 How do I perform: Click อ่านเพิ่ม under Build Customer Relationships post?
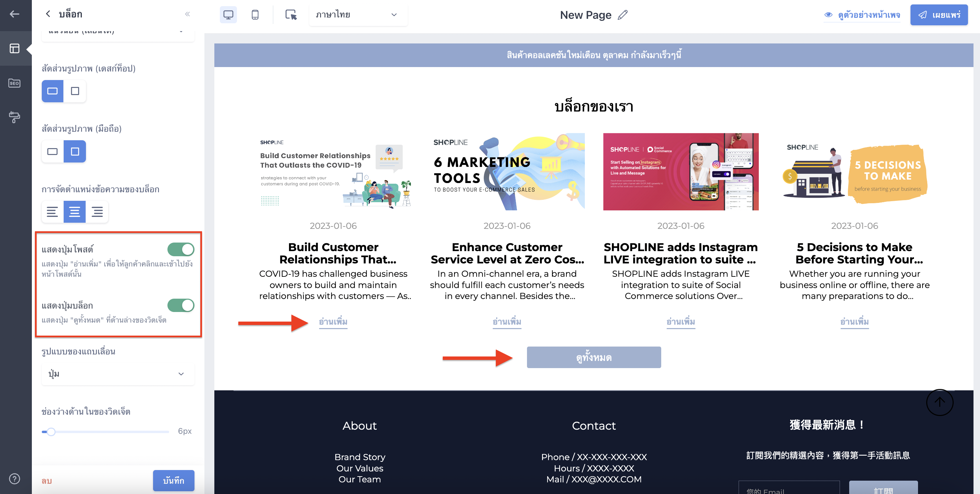pos(333,322)
